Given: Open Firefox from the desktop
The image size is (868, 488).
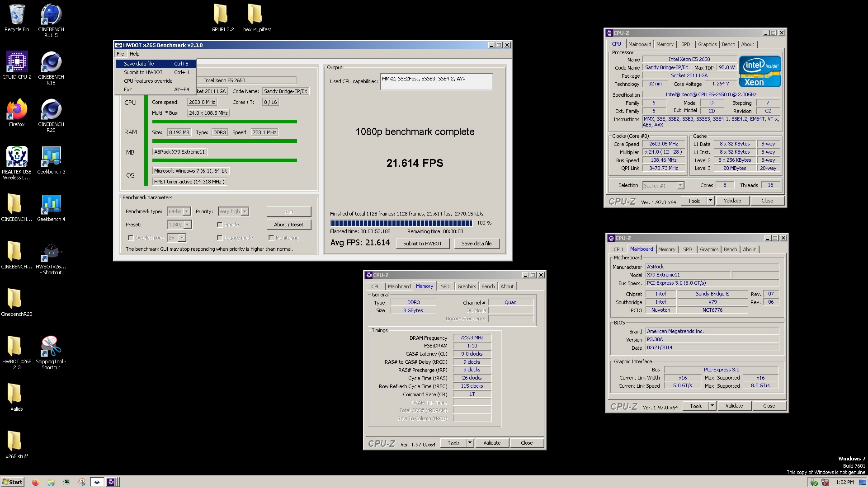Looking at the screenshot, I should tap(17, 113).
